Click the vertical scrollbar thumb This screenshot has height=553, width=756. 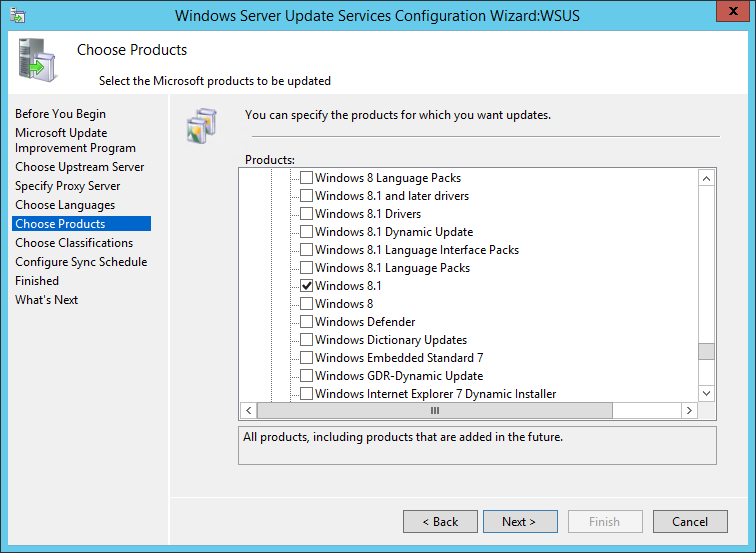(x=706, y=351)
